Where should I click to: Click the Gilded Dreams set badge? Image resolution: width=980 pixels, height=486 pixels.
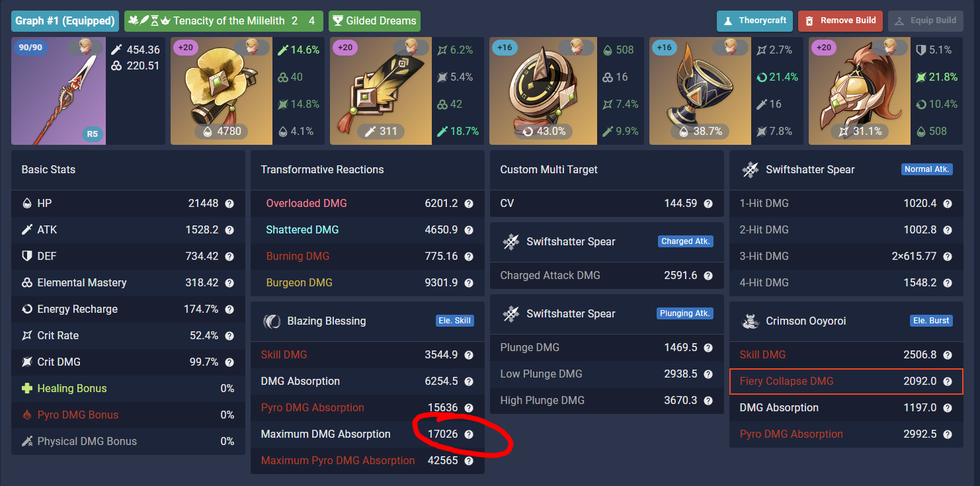tap(374, 21)
